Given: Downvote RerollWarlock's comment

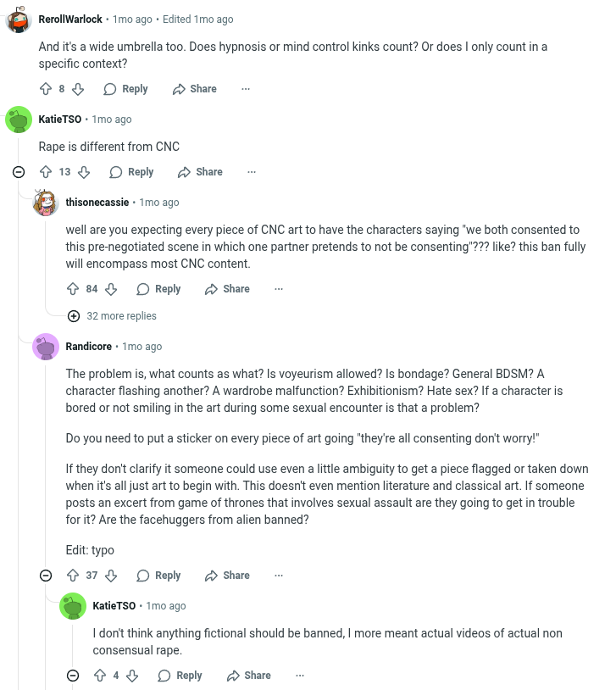Looking at the screenshot, I should pyautogui.click(x=78, y=89).
